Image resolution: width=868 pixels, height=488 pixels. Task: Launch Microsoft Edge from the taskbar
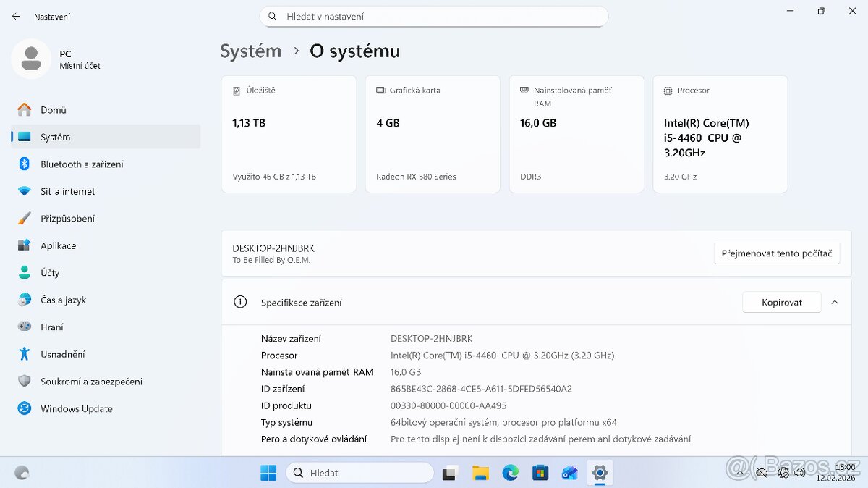click(x=511, y=472)
